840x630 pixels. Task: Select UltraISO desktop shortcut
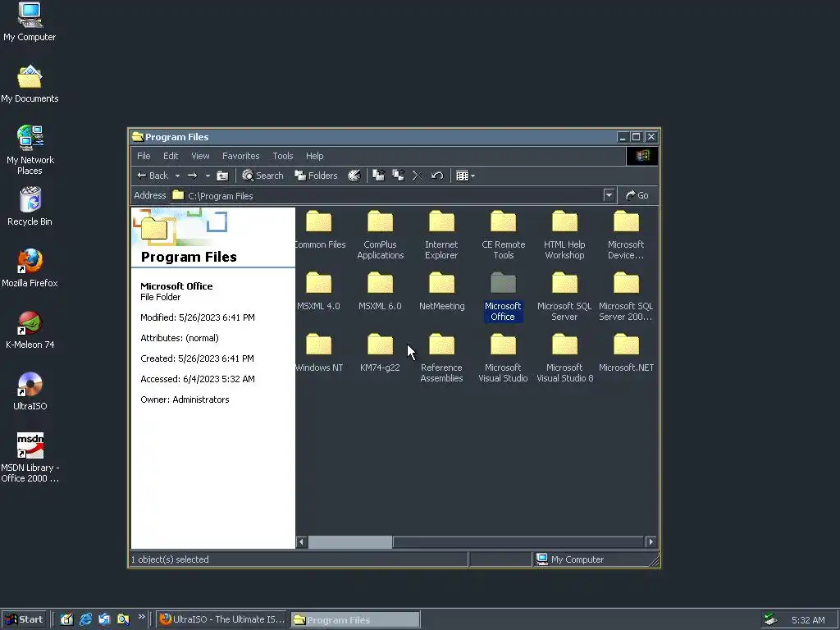point(30,391)
